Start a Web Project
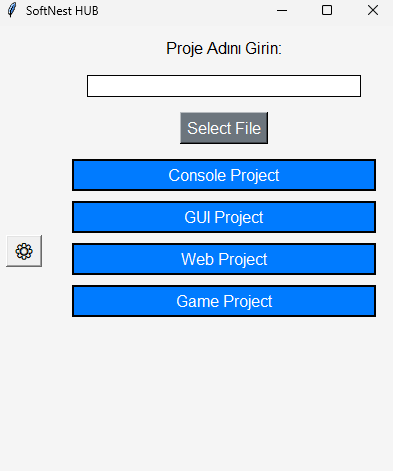393x471 pixels. [224, 259]
